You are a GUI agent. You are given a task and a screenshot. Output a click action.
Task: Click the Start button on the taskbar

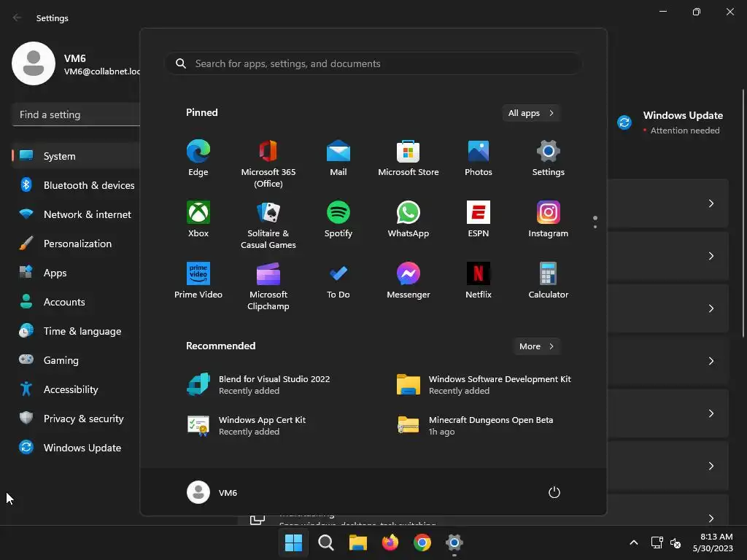[293, 542]
